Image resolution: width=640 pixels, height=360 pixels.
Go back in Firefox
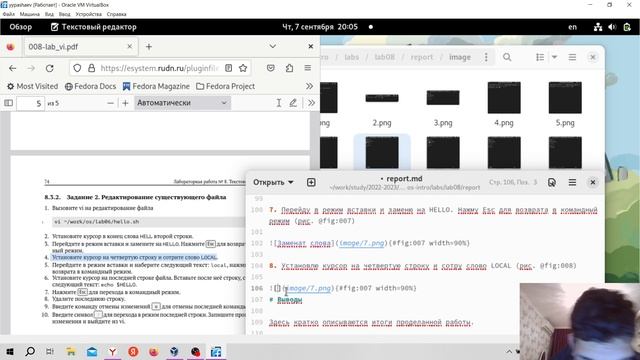click(x=13, y=68)
